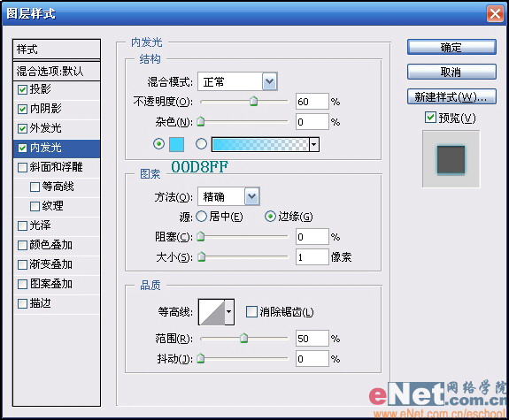Expand the 方法 method dropdown

tap(252, 196)
